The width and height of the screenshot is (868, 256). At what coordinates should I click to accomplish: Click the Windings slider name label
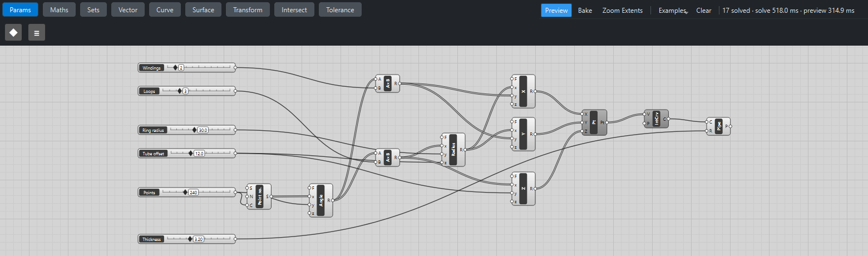[x=152, y=68]
